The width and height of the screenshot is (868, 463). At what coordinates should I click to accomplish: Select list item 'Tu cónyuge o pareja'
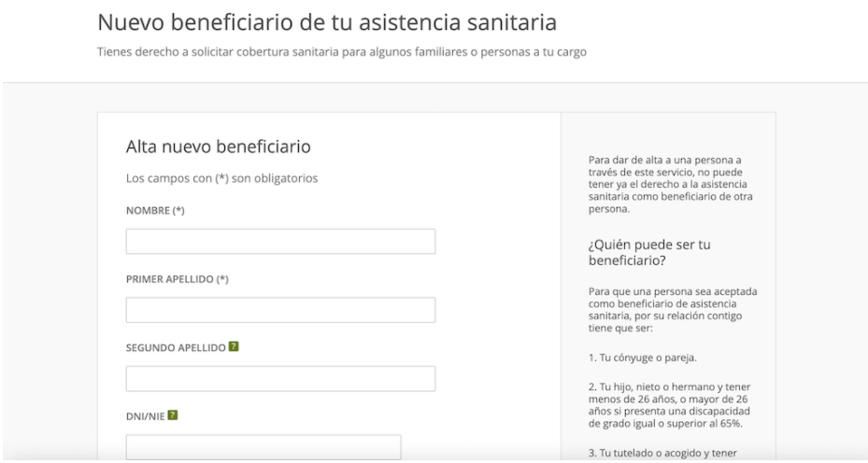[x=643, y=358]
